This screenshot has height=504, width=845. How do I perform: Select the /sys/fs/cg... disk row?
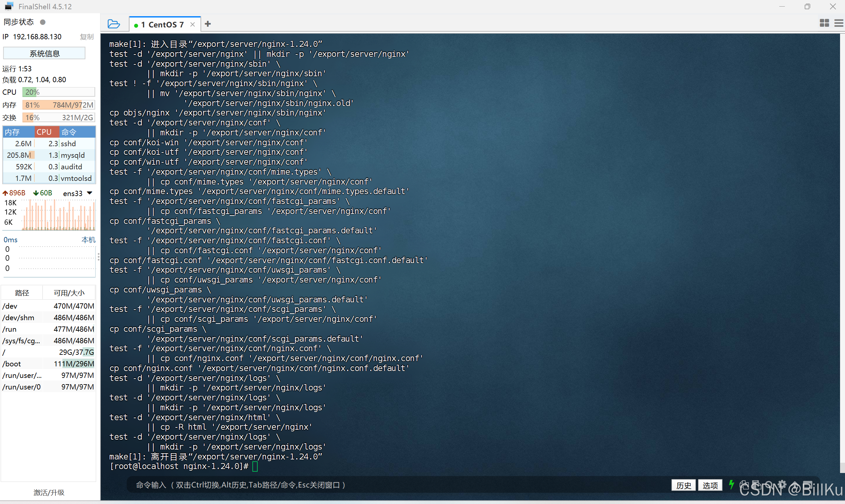pyautogui.click(x=48, y=341)
